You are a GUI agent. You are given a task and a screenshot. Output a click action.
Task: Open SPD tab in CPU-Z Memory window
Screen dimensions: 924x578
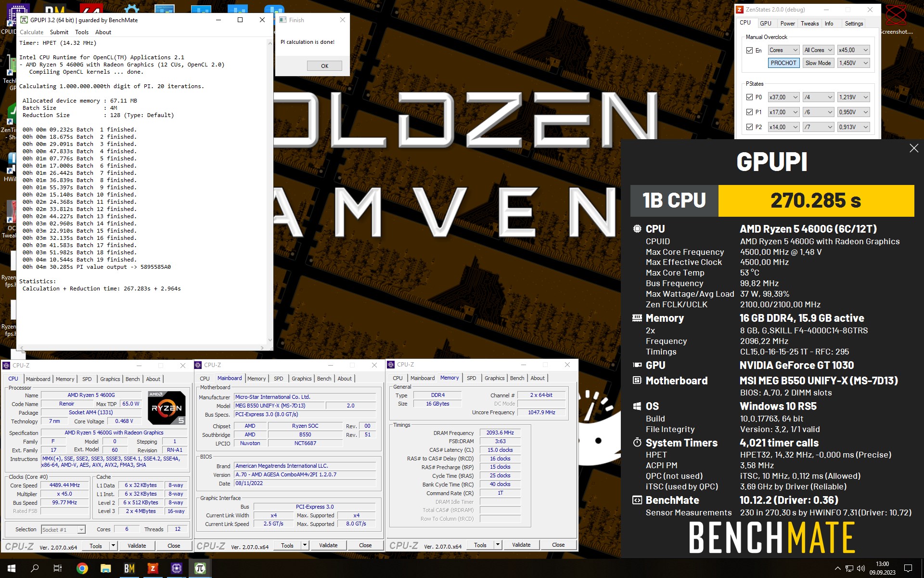coord(471,378)
